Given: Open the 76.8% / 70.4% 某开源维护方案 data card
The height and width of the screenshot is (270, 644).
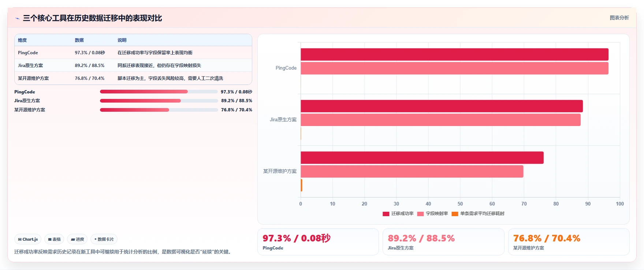Looking at the screenshot, I should (569, 242).
